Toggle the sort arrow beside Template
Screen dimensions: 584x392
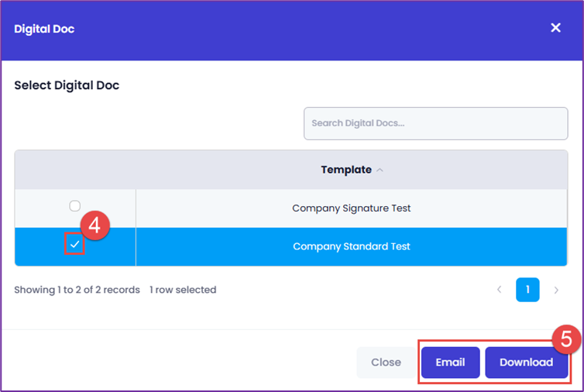[380, 170]
